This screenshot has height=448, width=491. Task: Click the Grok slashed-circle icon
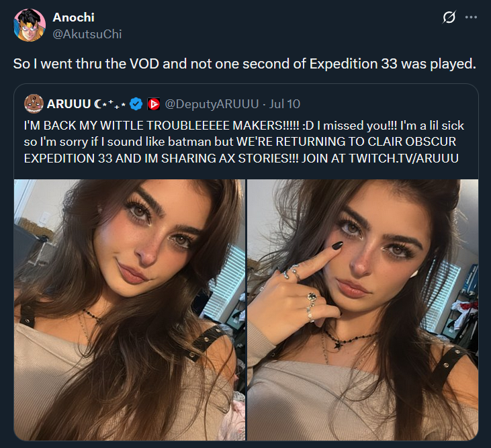point(449,17)
